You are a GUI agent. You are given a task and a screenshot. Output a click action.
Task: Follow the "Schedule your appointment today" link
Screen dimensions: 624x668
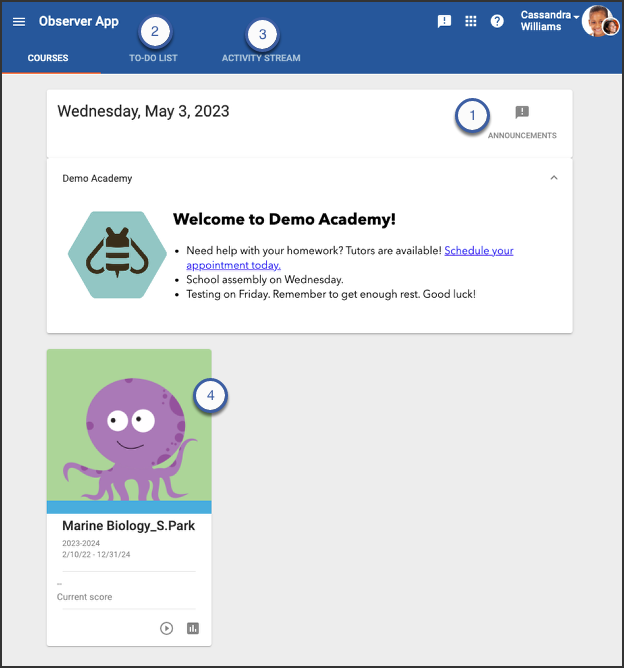(478, 251)
